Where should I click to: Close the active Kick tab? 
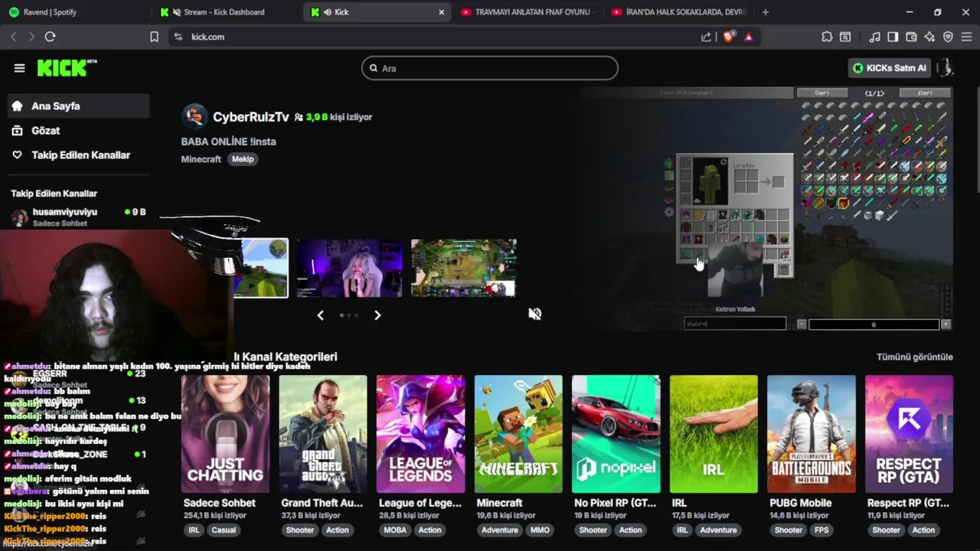click(442, 12)
